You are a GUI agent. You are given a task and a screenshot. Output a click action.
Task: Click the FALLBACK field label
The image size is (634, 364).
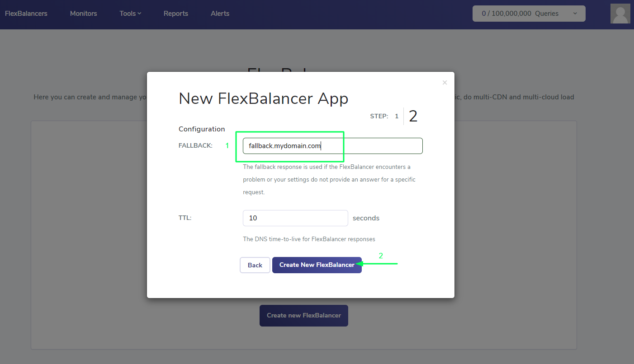click(195, 145)
